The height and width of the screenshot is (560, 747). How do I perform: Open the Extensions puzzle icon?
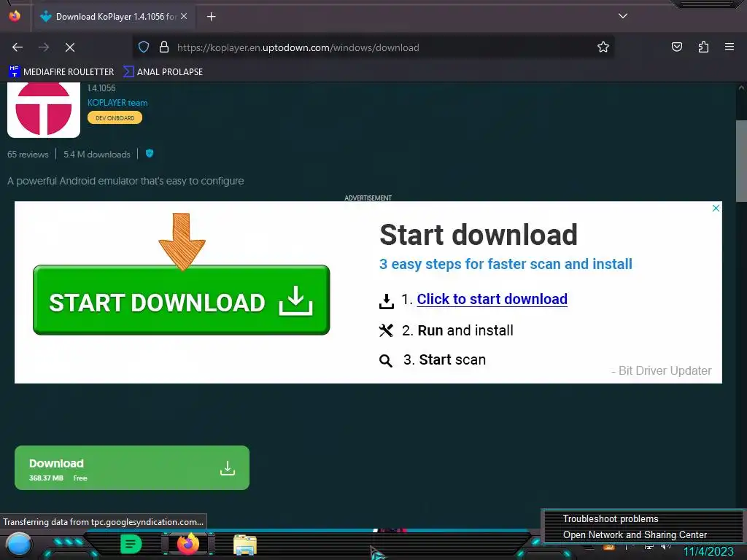[703, 47]
